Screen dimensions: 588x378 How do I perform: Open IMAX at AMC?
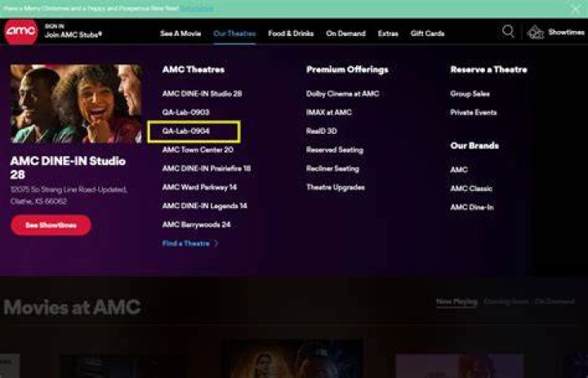coord(329,112)
